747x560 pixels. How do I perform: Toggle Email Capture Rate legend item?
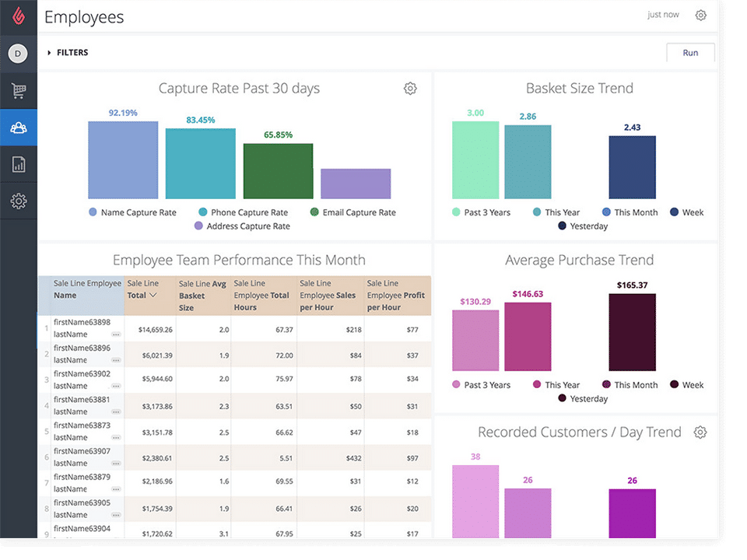coord(353,212)
